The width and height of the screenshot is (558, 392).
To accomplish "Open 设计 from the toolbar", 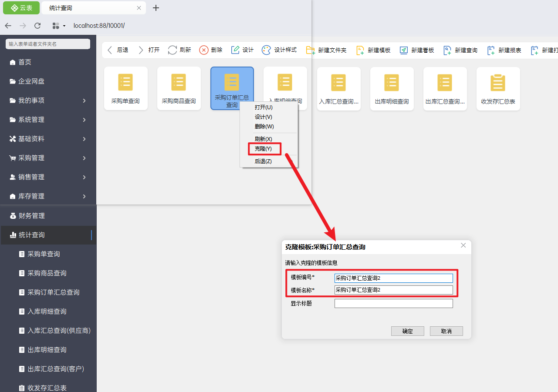I will click(242, 50).
